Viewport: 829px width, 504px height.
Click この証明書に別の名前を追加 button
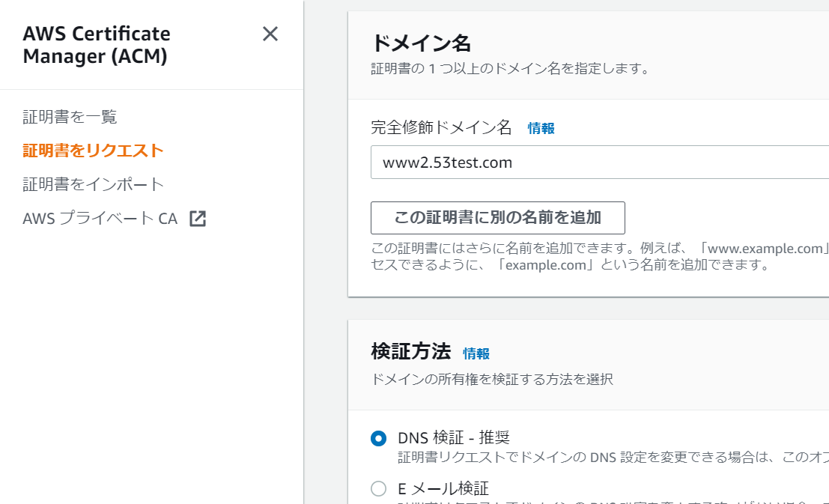[x=497, y=218]
